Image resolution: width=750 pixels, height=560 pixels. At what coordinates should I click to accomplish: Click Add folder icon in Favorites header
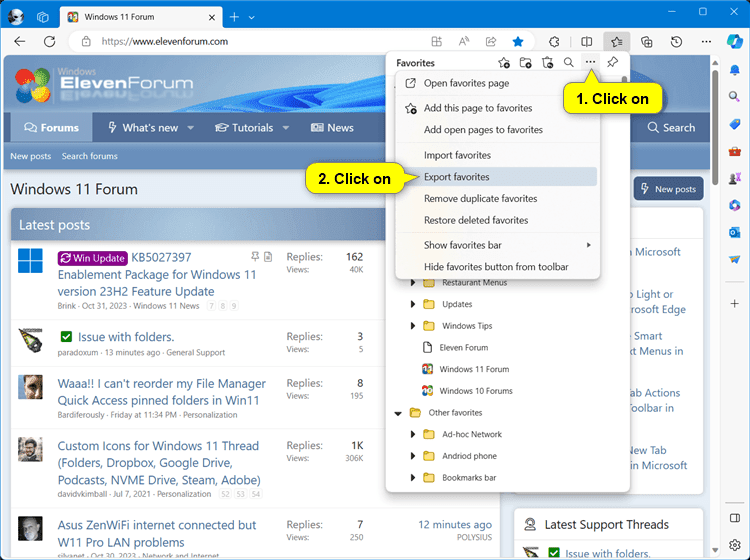tap(526, 63)
